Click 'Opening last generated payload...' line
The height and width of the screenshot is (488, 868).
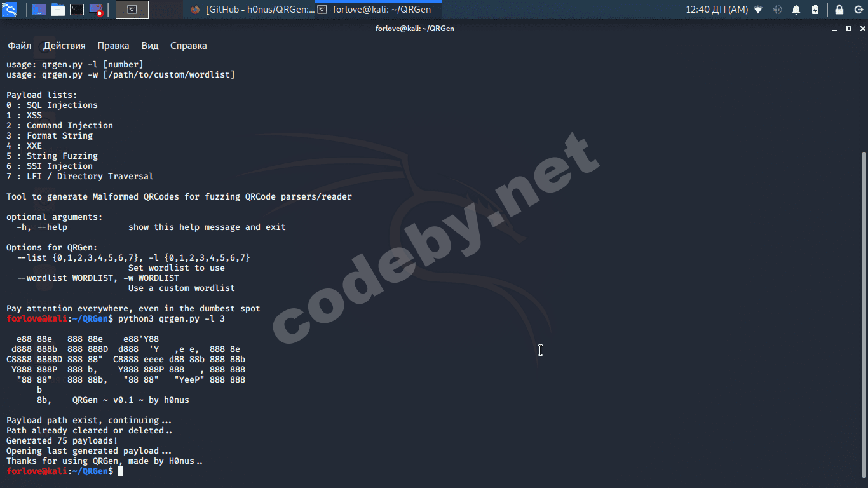click(89, 451)
